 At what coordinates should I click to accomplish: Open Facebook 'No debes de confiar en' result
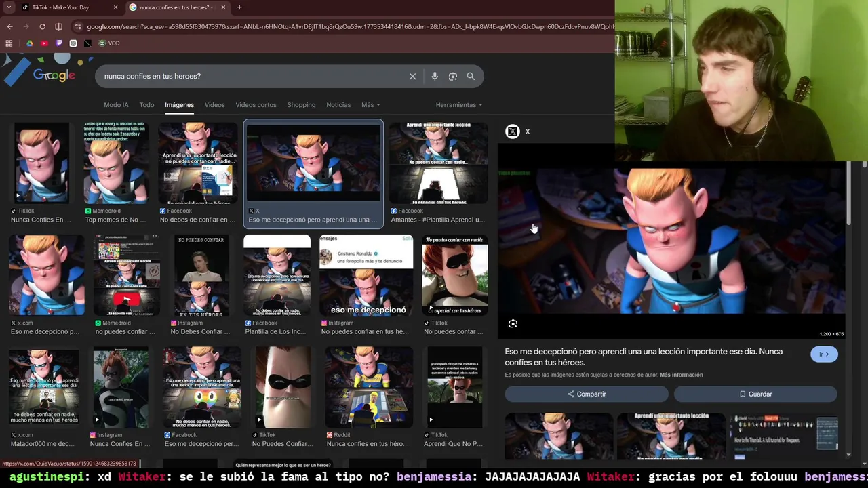click(198, 173)
